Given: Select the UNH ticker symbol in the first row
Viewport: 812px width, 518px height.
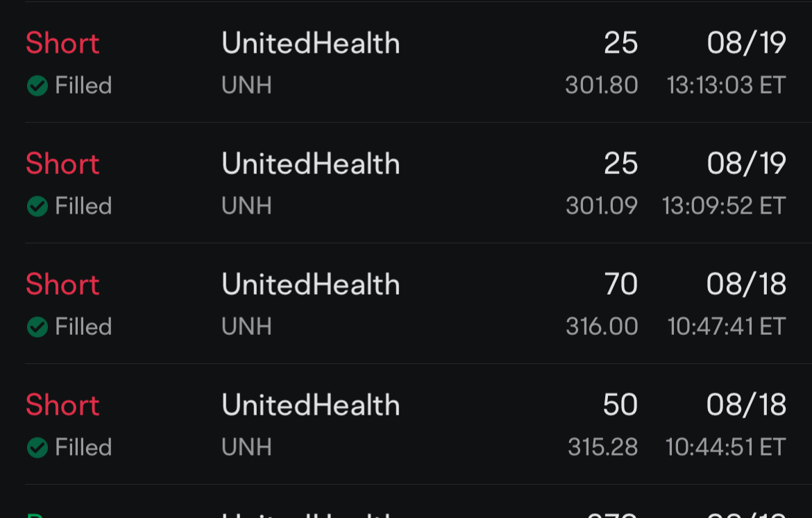Looking at the screenshot, I should pos(246,85).
